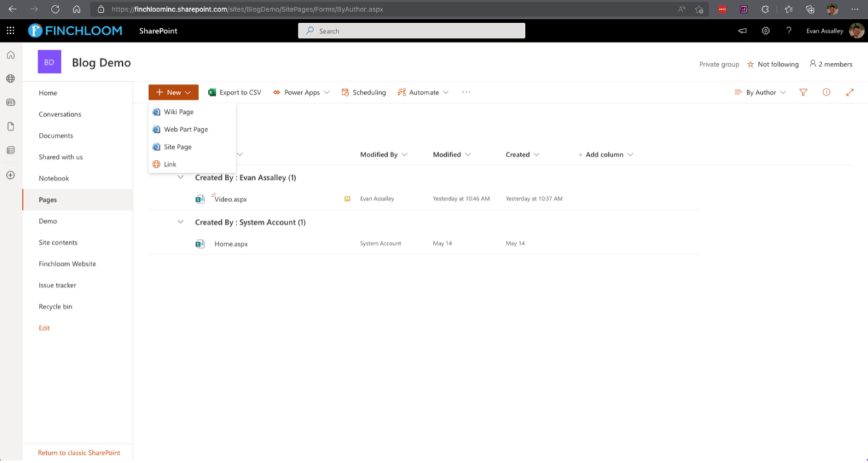This screenshot has height=463, width=868.
Task: Choose Link from the New menu
Action: point(170,164)
